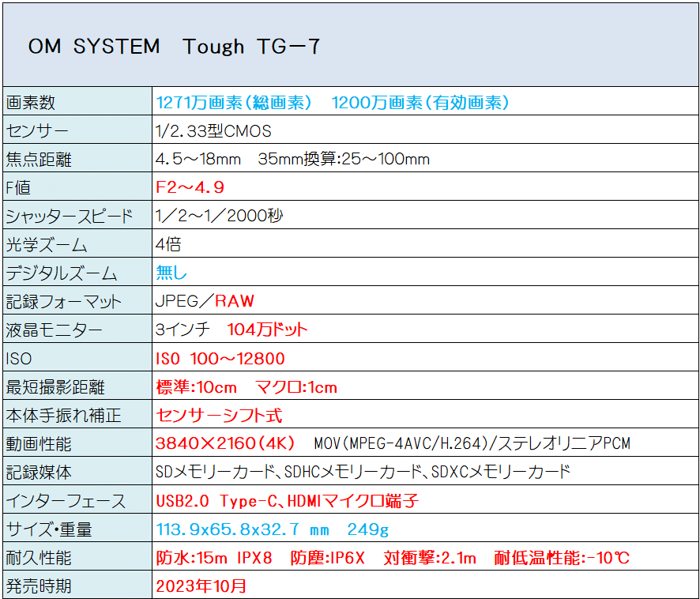
Task: Select the 4.5～18mm focal length cell
Action: coord(425,158)
